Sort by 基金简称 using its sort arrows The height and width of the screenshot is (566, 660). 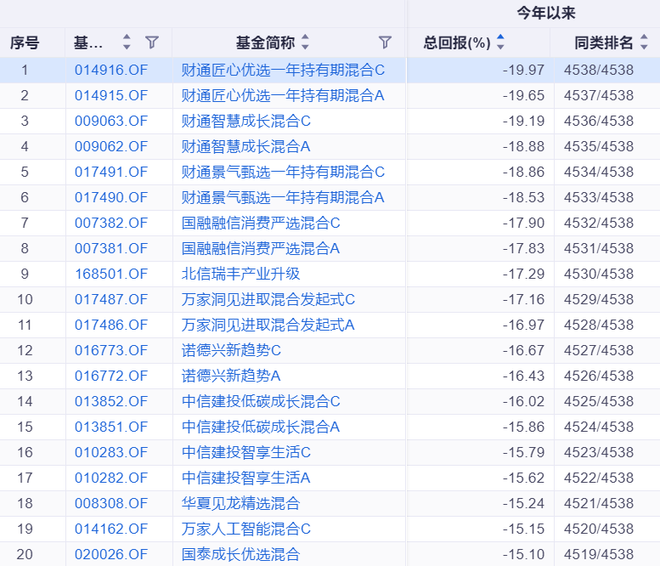click(305, 42)
